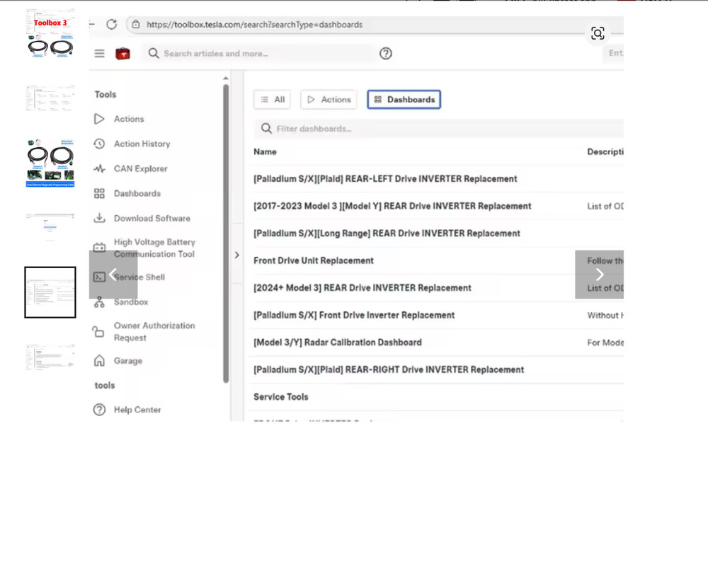Open Action History in sidebar
Screen dimensions: 708x588
tap(142, 144)
